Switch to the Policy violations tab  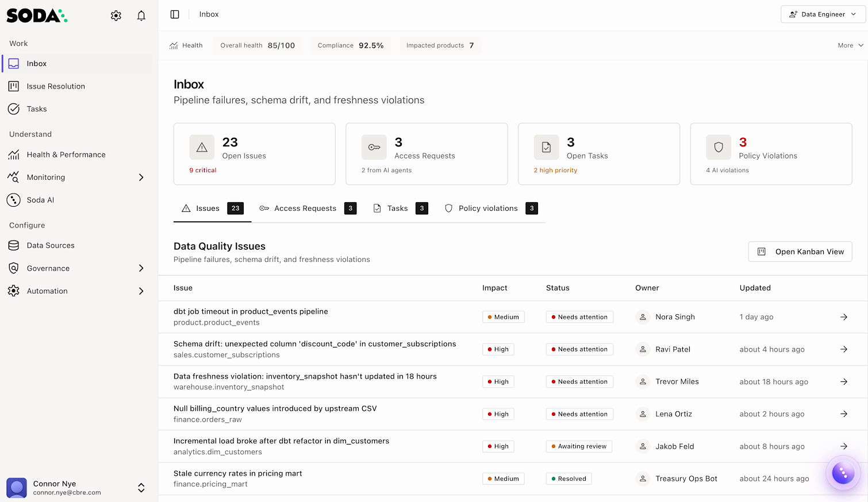point(491,208)
